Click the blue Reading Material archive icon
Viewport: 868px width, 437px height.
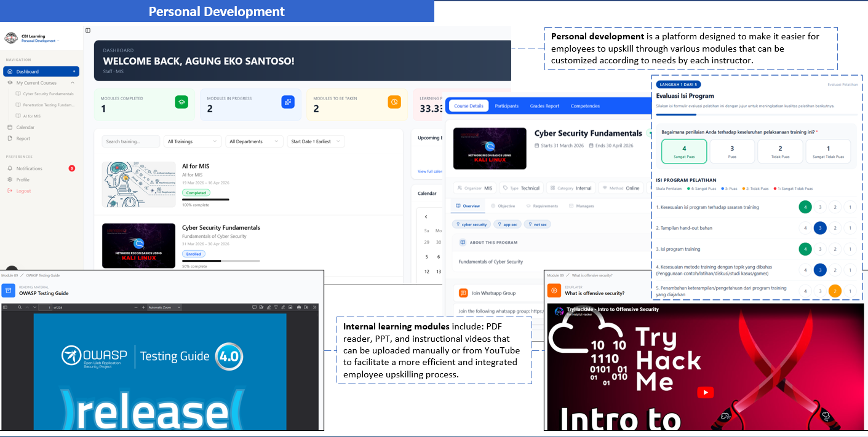pos(8,290)
